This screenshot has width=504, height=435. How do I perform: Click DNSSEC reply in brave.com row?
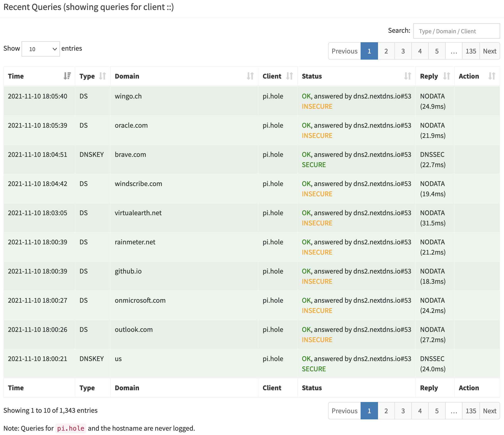tap(432, 155)
